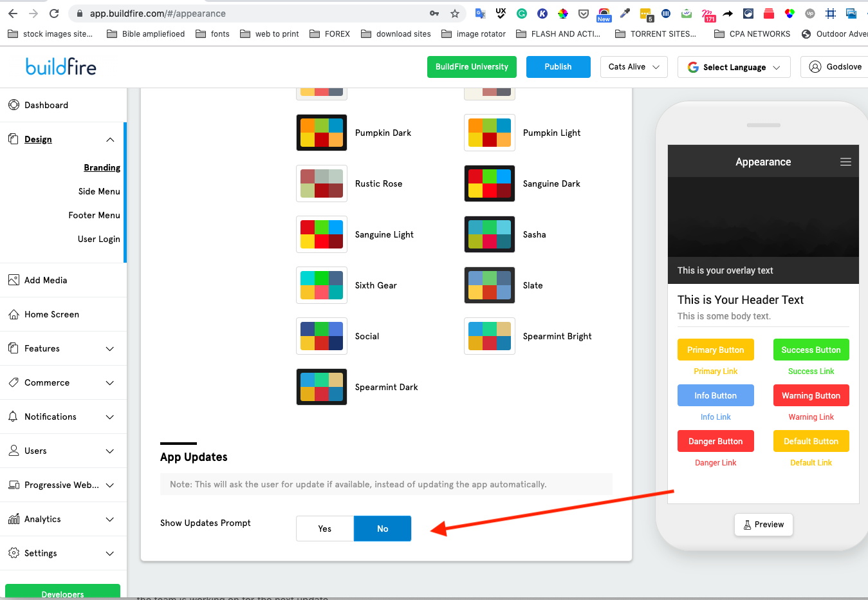Image resolution: width=868 pixels, height=600 pixels.
Task: Click the Danger Button in preview
Action: (716, 441)
